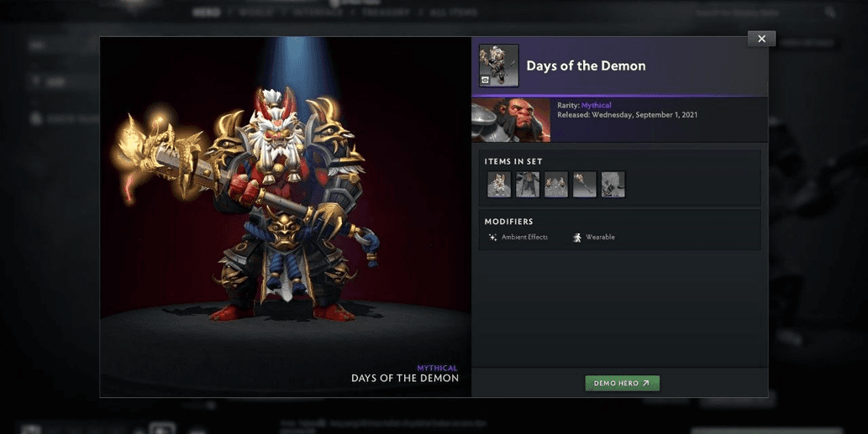This screenshot has height=434, width=868.
Task: View the weapon item in Items in Set
Action: (x=585, y=184)
